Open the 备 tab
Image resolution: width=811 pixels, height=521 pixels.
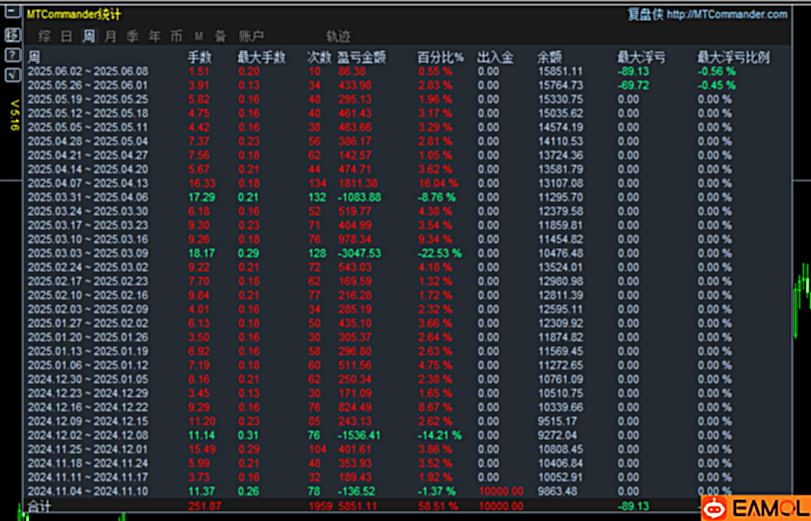(x=220, y=36)
